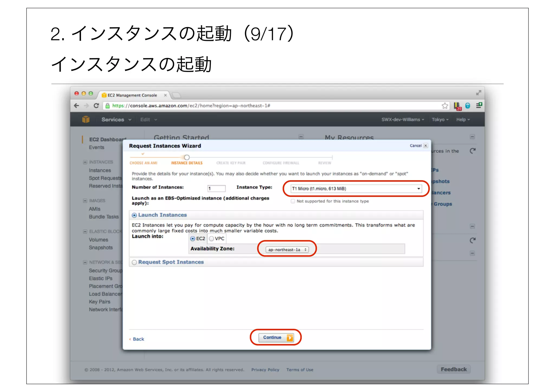Viewport: 555px width, 392px height.
Task: Click the browser back arrow
Action: click(77, 106)
